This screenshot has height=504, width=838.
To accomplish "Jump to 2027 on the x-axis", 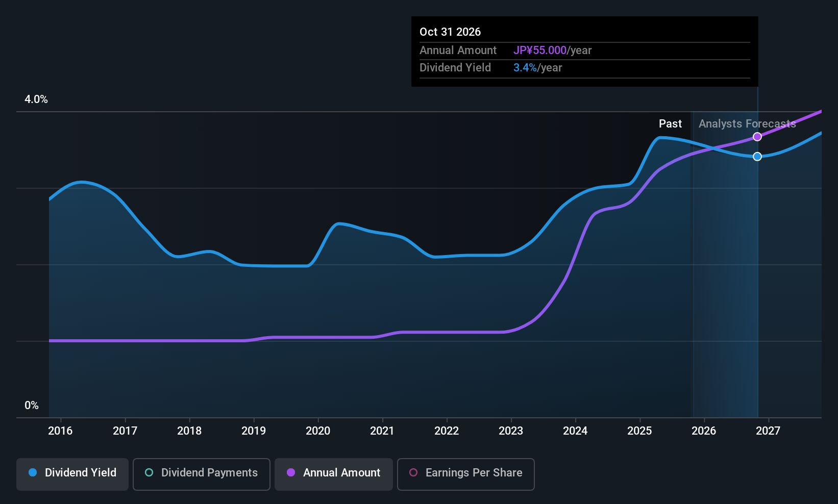I will click(x=768, y=431).
